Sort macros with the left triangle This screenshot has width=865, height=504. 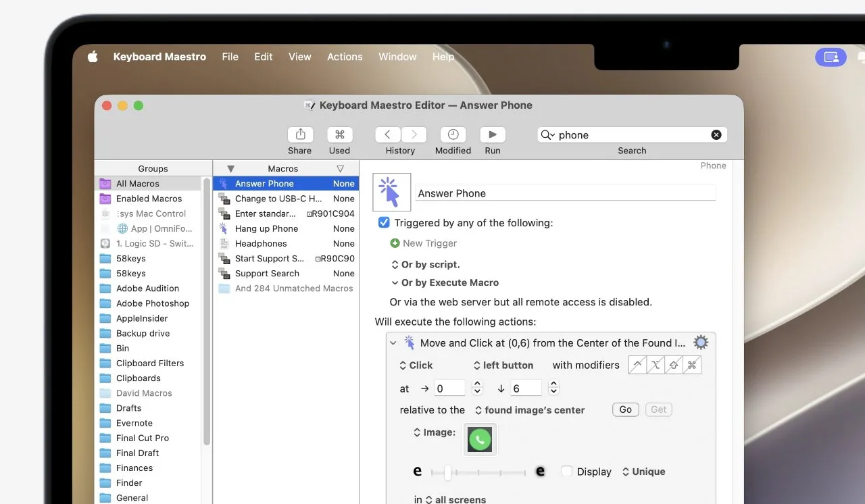click(230, 169)
